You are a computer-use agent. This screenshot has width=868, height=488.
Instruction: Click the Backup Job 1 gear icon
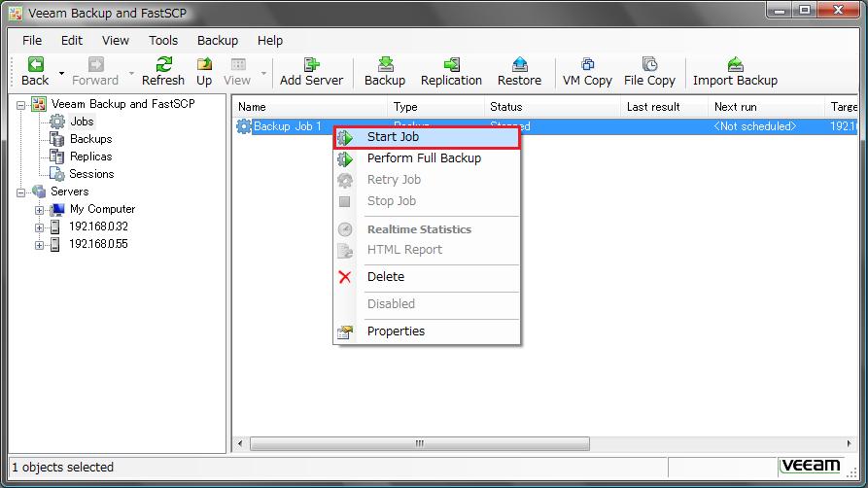click(x=244, y=126)
